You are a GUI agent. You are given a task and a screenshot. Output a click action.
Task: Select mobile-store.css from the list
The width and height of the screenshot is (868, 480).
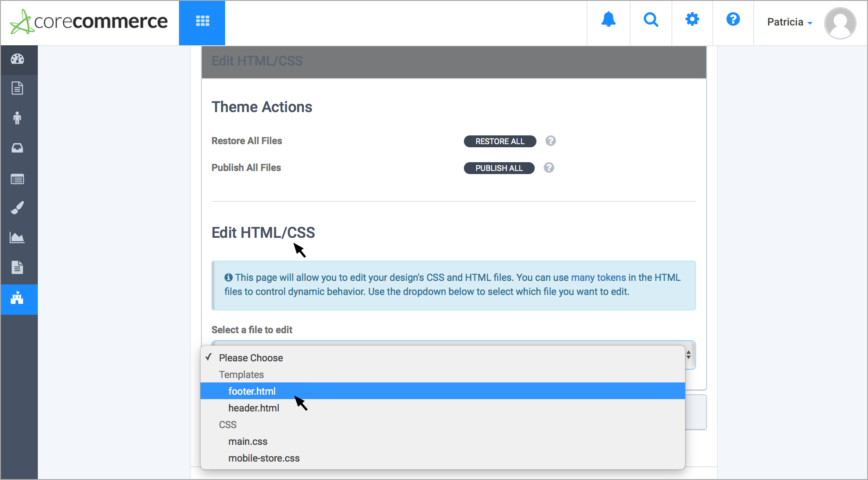click(443, 458)
